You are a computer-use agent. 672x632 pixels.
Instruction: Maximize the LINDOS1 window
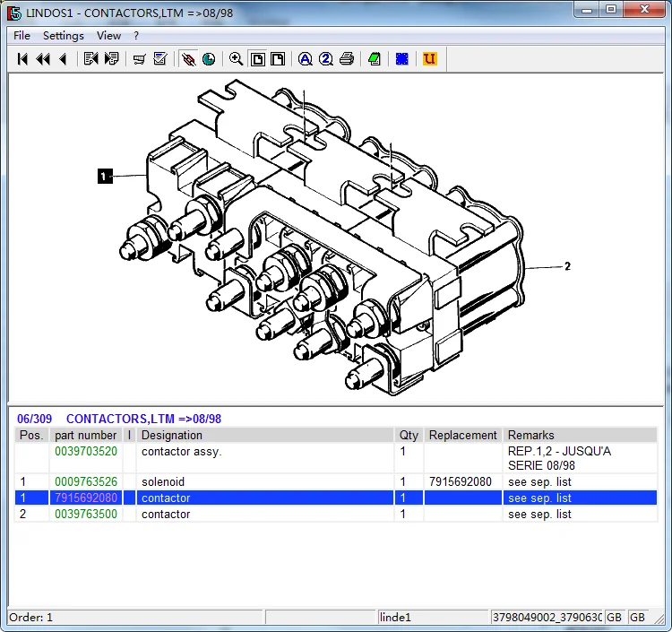tap(611, 9)
